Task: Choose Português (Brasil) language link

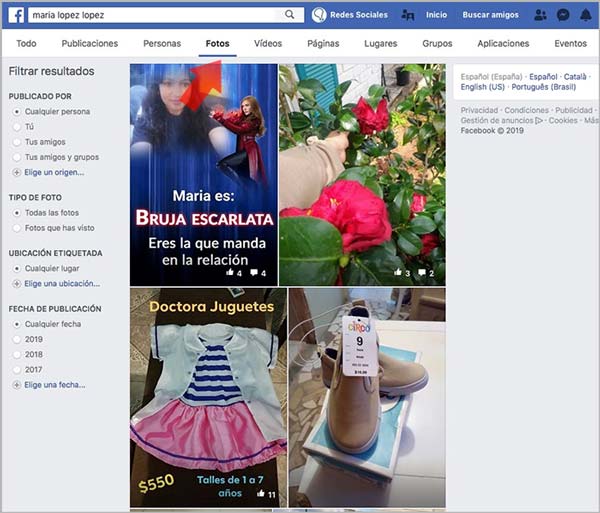Action: pyautogui.click(x=543, y=87)
